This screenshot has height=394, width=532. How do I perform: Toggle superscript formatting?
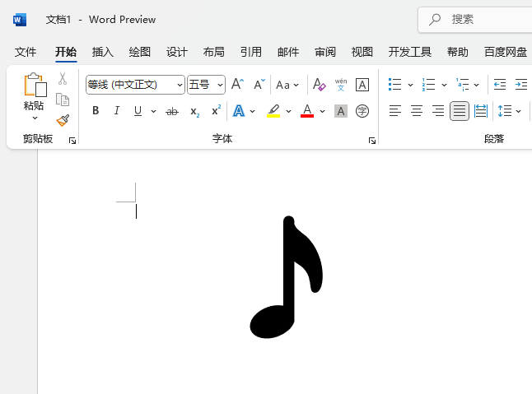click(216, 110)
